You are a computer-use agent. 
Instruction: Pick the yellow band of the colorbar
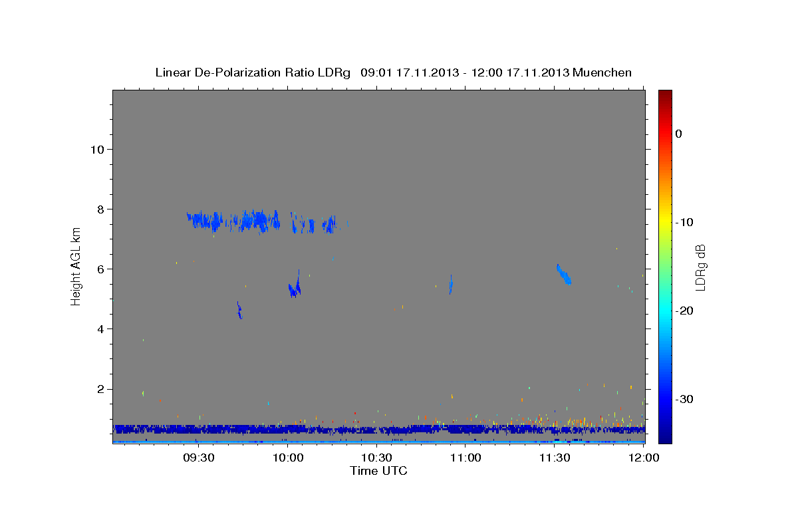point(665,222)
